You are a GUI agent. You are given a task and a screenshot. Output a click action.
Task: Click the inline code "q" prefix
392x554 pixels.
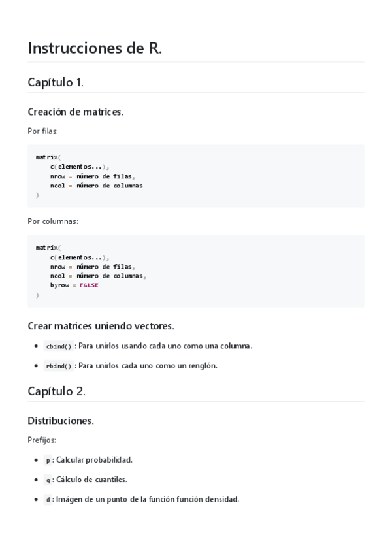tap(48, 480)
